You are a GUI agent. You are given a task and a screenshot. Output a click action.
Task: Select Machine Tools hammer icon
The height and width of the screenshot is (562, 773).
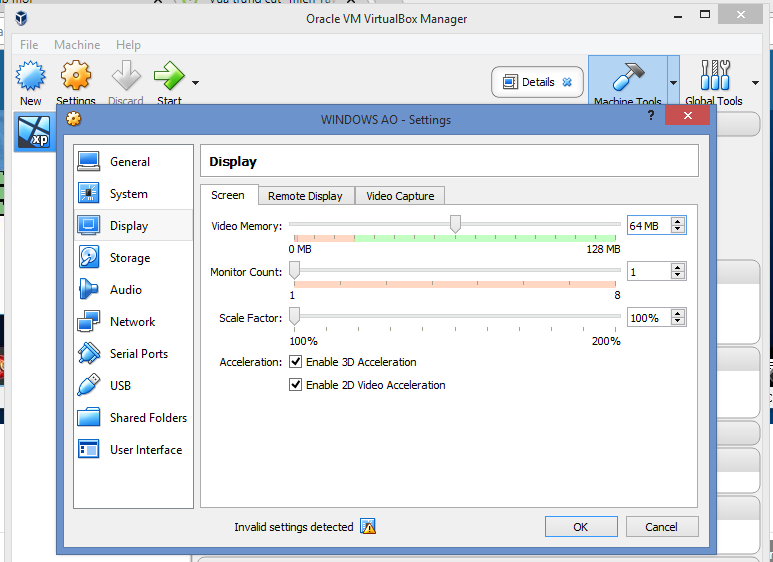628,76
